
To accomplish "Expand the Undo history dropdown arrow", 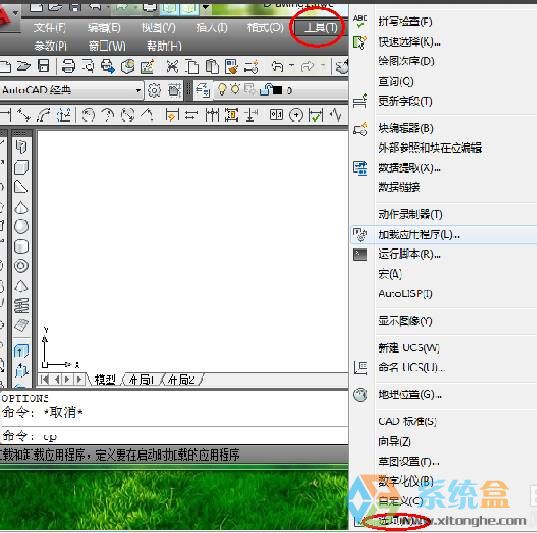I will tap(291, 65).
